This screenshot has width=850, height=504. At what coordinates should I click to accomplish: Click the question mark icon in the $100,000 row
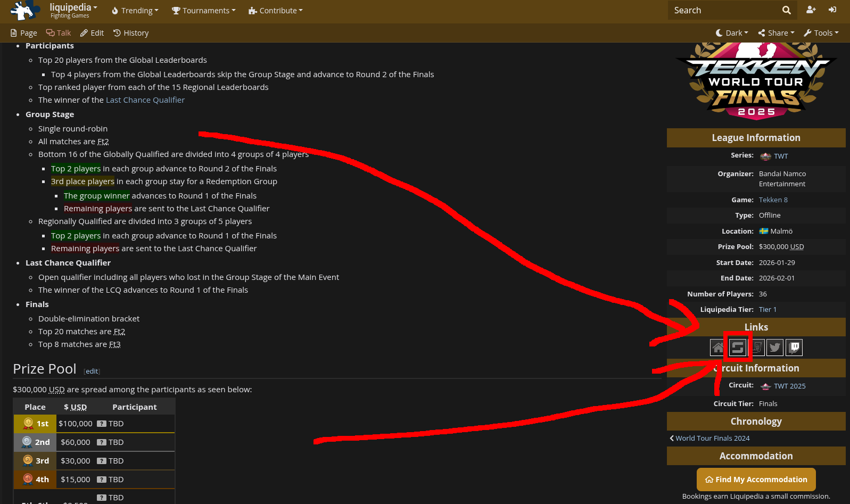click(x=102, y=424)
